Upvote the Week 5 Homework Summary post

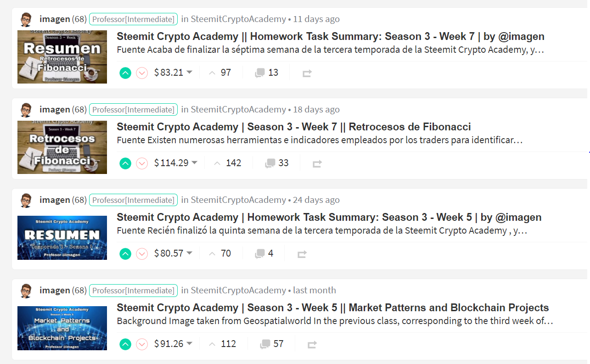[125, 253]
